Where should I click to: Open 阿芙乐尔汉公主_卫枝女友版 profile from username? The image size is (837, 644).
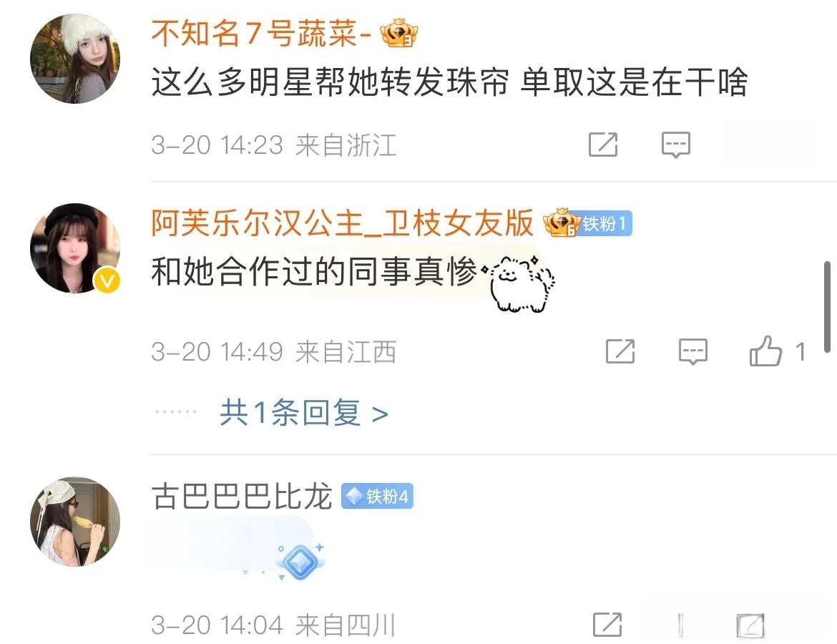click(x=342, y=222)
